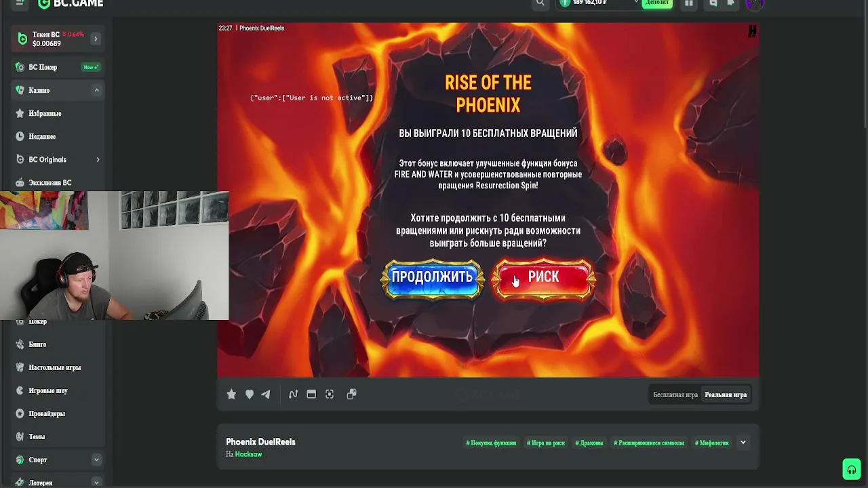Expand the Лотерея sidebar section
Screen dimensions: 868x488
[x=96, y=483]
